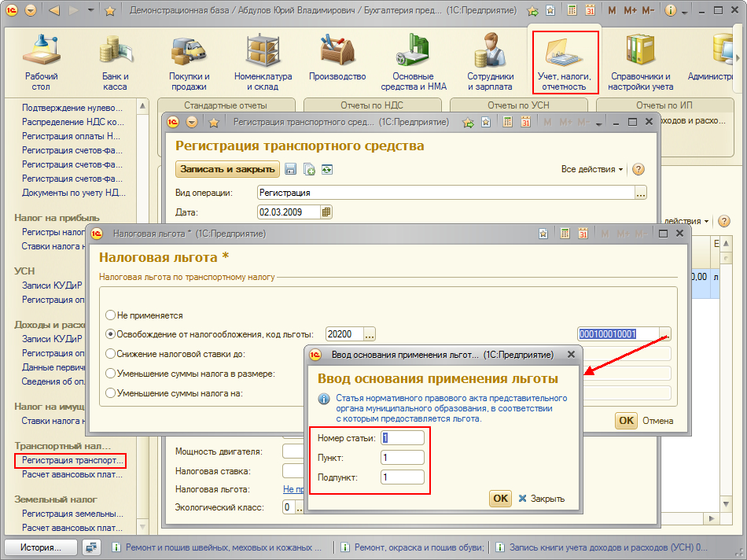The height and width of the screenshot is (560, 747).
Task: Open 1C main menu dropdown arrow
Action: click(31, 10)
